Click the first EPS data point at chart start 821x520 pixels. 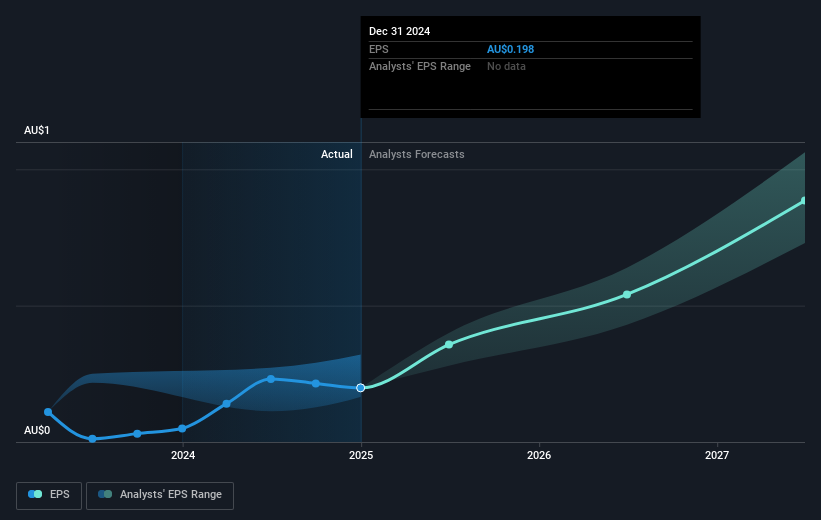(48, 412)
